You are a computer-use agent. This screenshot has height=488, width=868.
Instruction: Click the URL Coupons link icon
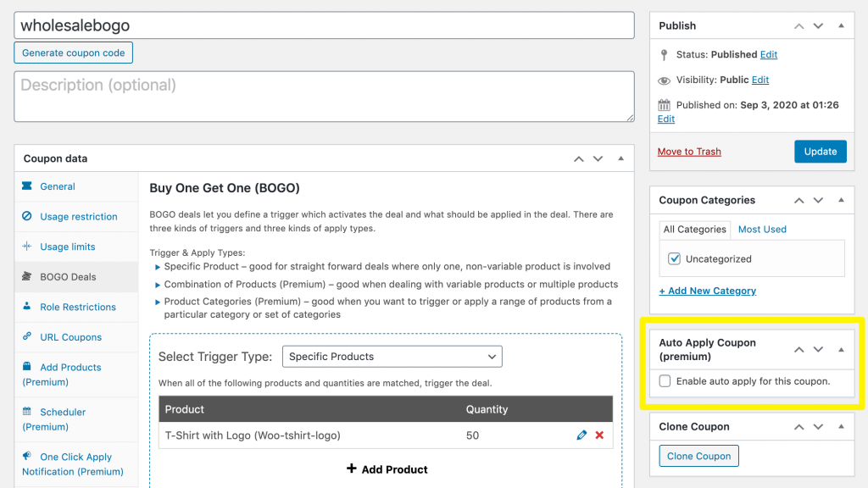point(27,337)
